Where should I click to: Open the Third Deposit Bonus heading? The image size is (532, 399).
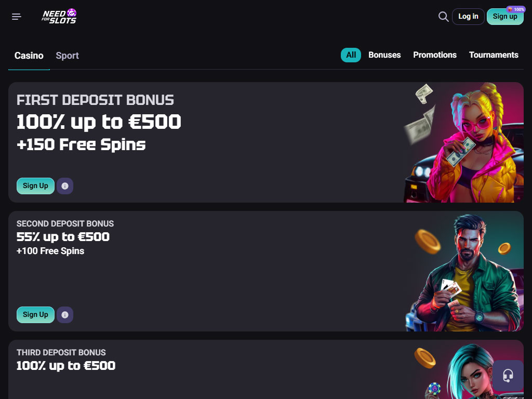tap(61, 352)
